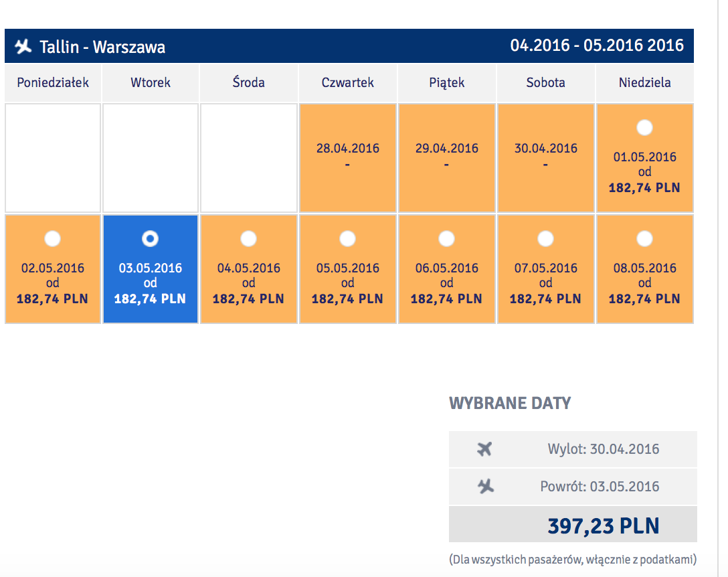Click the departure plane icon next to Wylot
Screen dimensions: 728x577
pyautogui.click(x=484, y=449)
